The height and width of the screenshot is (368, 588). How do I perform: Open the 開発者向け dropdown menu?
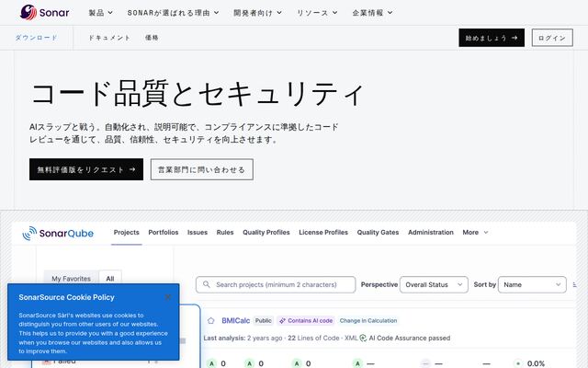pyautogui.click(x=257, y=12)
